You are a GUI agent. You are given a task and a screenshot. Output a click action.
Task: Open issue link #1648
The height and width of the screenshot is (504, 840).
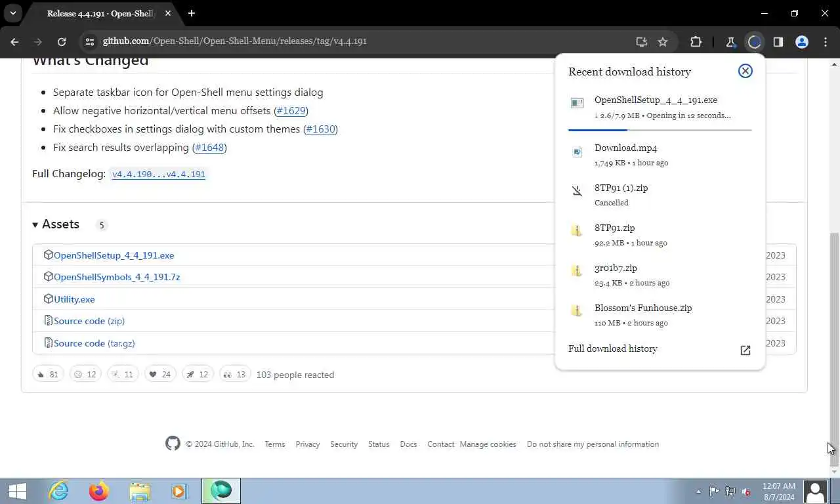pyautogui.click(x=209, y=148)
